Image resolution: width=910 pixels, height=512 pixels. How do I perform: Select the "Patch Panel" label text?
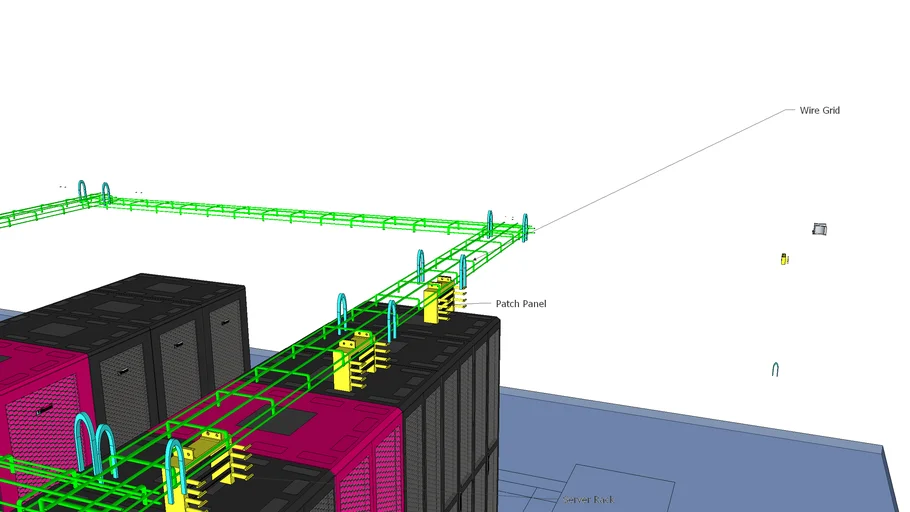pyautogui.click(x=521, y=303)
